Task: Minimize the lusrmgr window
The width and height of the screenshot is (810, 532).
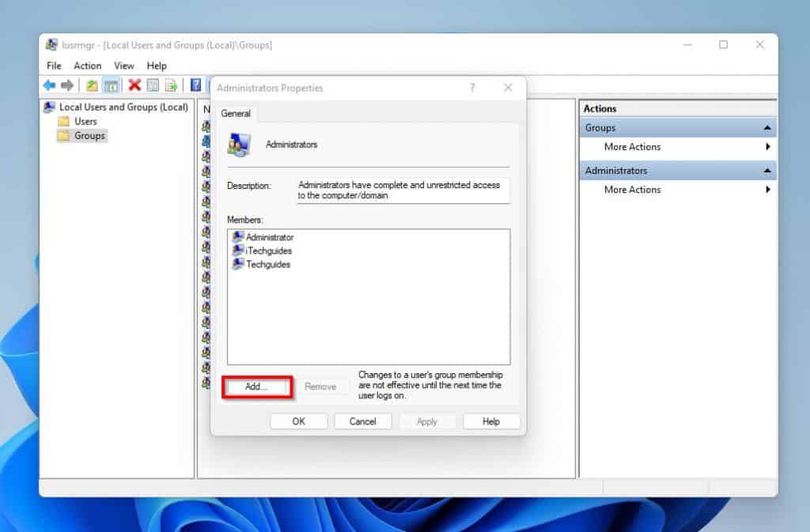Action: click(x=687, y=45)
